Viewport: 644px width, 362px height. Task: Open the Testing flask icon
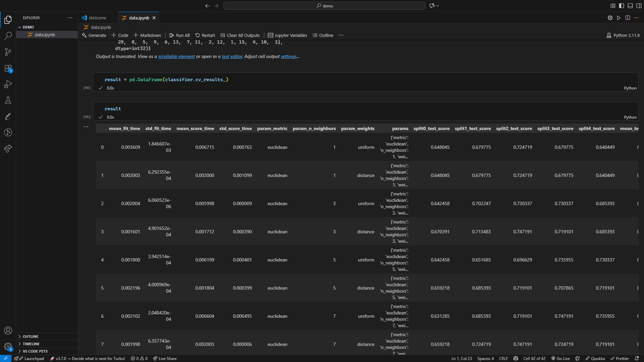(8, 100)
